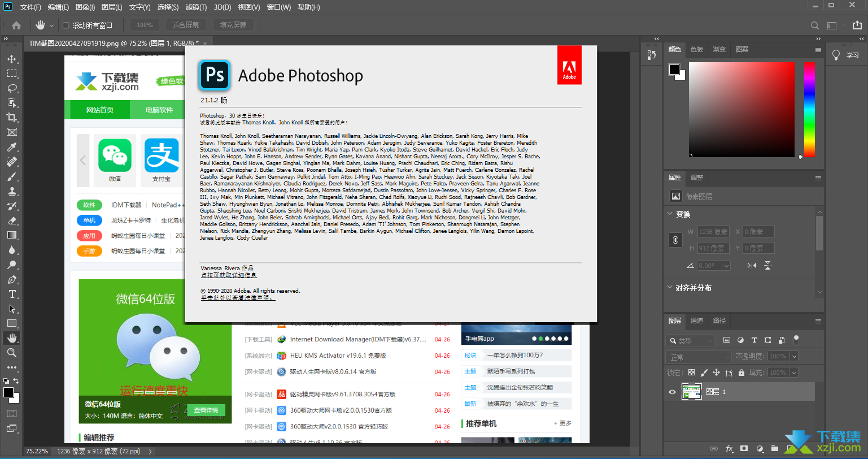Select the Path Selection tool
Viewport: 868px width, 459px height.
point(12,309)
